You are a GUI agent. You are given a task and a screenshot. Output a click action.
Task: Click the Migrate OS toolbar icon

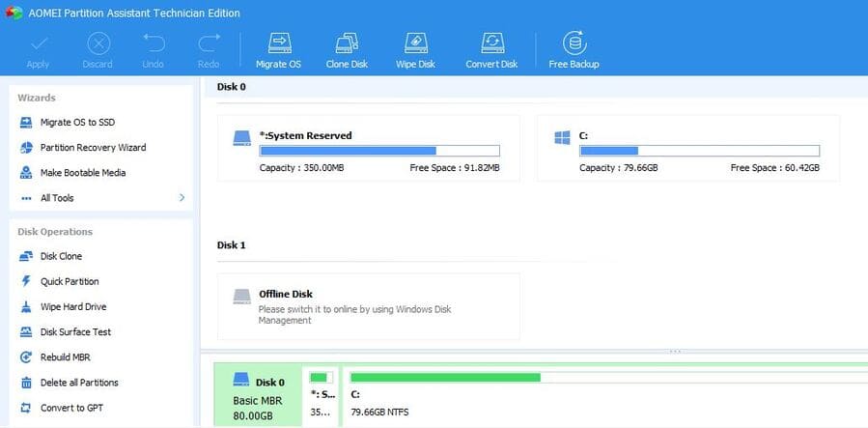click(x=278, y=43)
